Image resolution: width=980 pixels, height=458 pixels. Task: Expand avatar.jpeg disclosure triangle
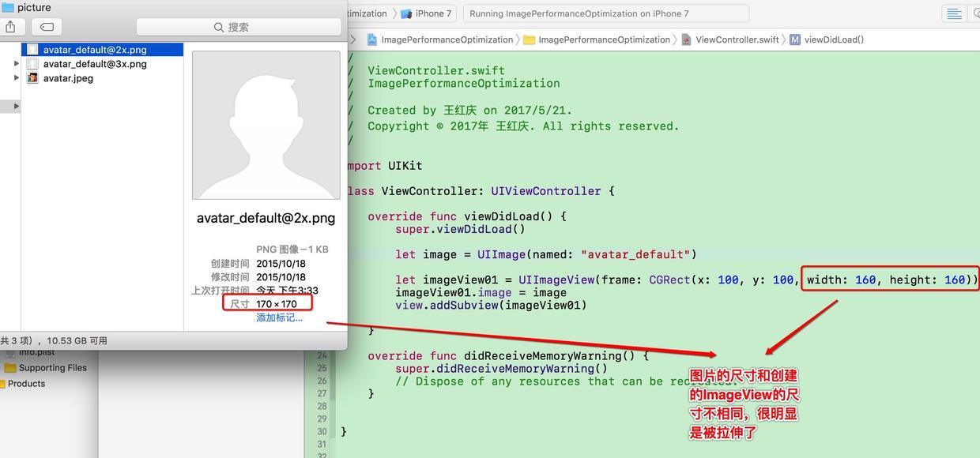pyautogui.click(x=17, y=77)
